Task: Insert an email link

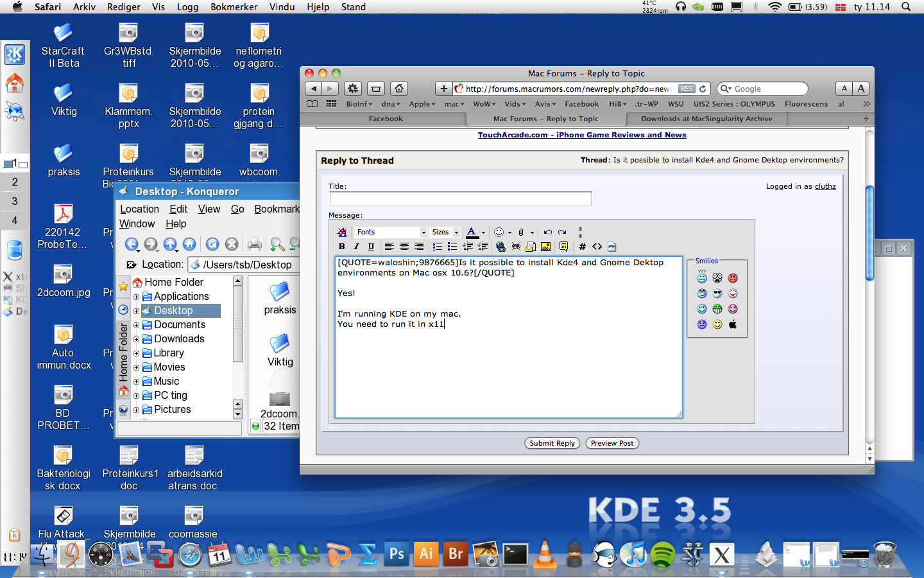Action: pos(531,247)
